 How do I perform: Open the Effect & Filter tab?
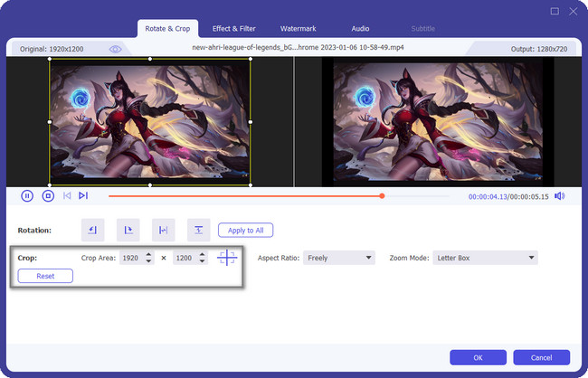click(234, 29)
